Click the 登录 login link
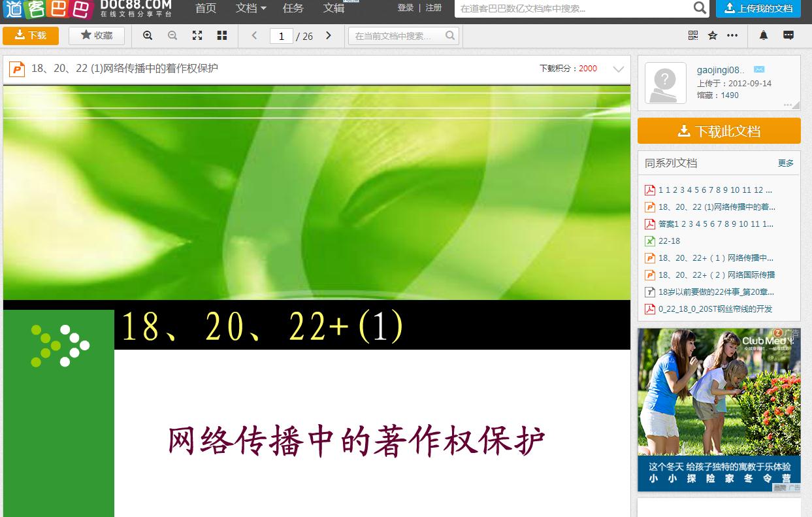Viewport: 812px width, 517px height. click(406, 8)
